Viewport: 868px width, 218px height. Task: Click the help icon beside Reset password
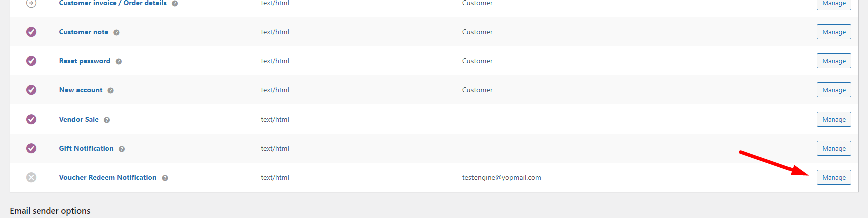tap(119, 61)
